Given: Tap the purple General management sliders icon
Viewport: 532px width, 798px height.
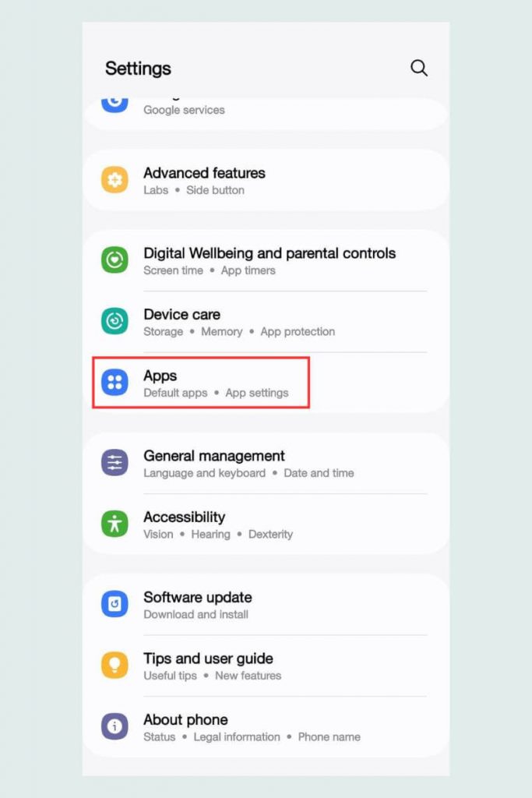Looking at the screenshot, I should tap(115, 463).
